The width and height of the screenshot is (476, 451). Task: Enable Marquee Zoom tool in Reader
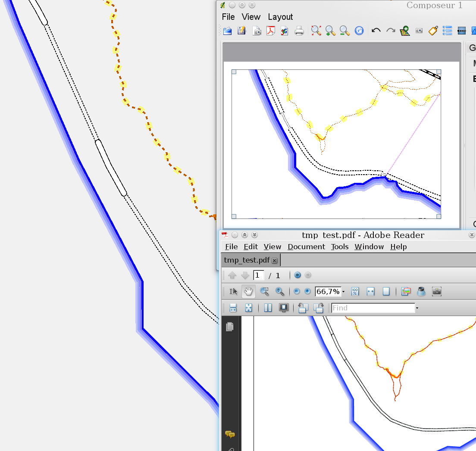point(264,291)
